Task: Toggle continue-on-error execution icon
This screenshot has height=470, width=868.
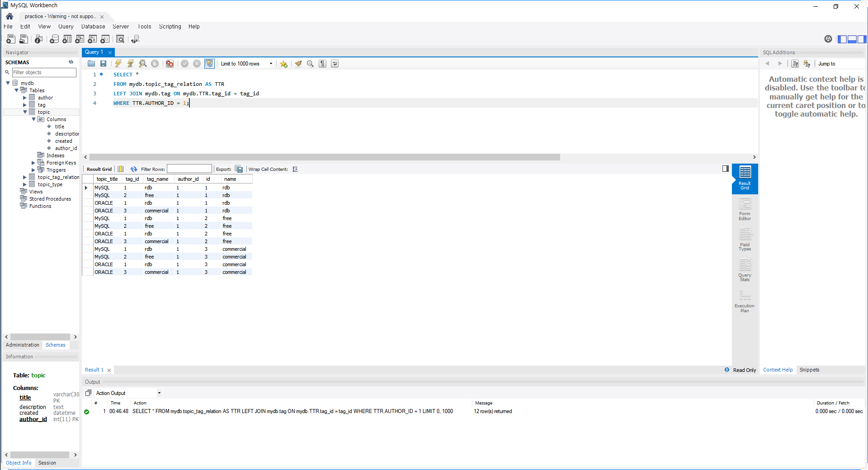Action: click(x=170, y=64)
